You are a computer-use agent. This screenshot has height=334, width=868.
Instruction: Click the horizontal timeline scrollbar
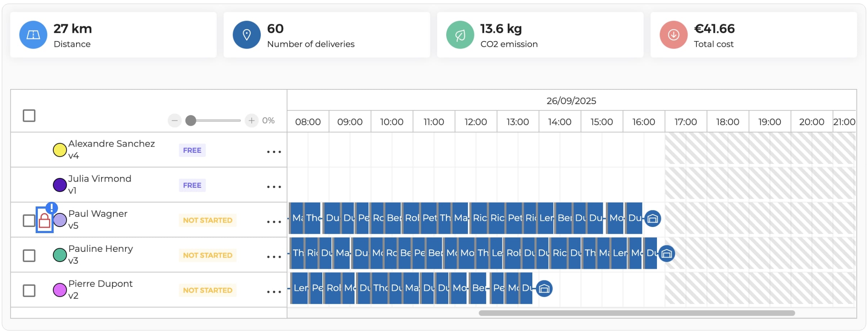pyautogui.click(x=637, y=313)
